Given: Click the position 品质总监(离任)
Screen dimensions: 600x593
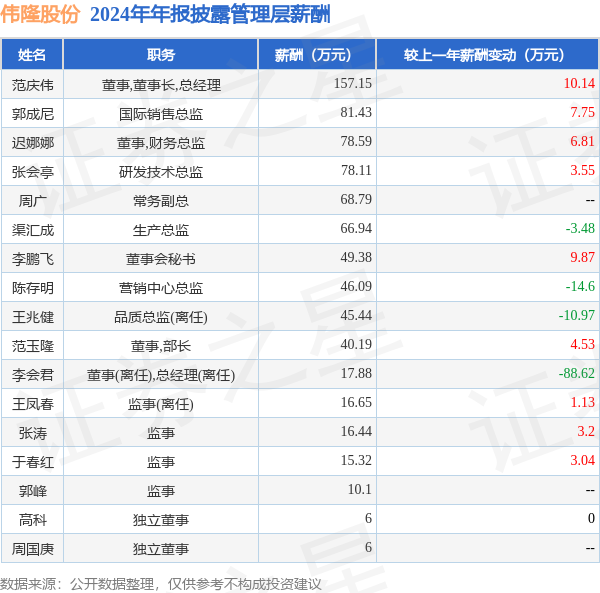Looking at the screenshot, I should pyautogui.click(x=161, y=317).
